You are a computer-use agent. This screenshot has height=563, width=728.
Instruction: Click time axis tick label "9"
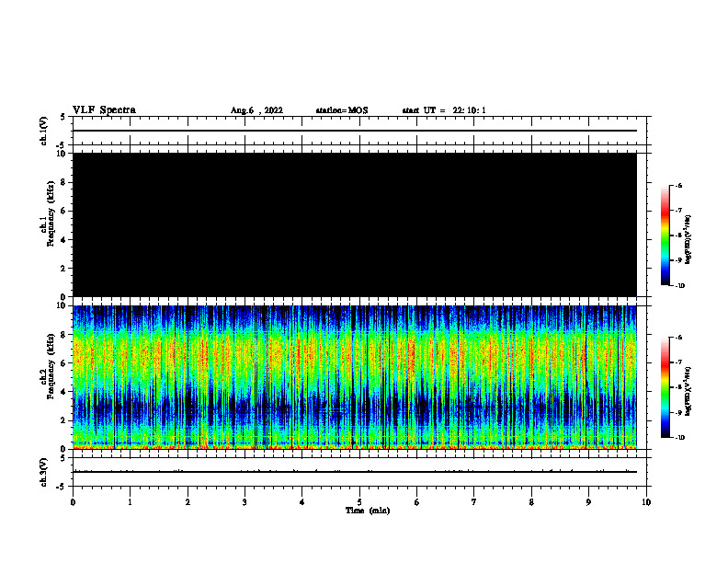coord(588,502)
